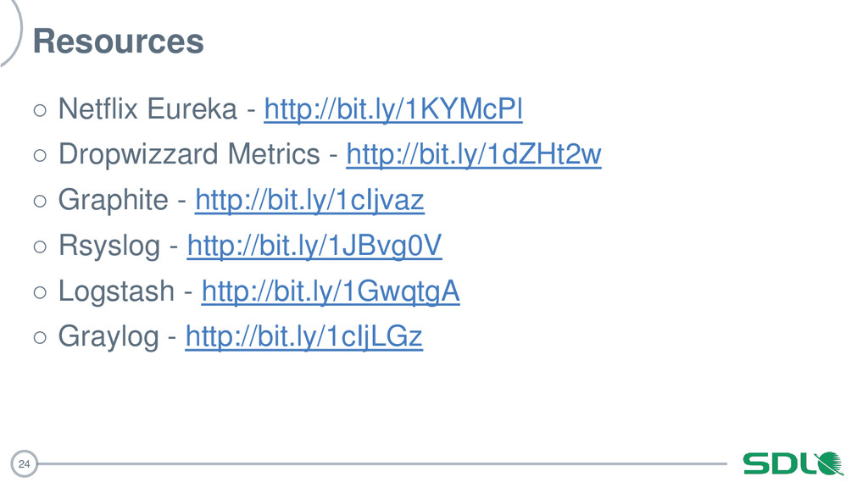Visit the Logstash link http://bit.ly/1GwqtgA

pyautogui.click(x=331, y=291)
